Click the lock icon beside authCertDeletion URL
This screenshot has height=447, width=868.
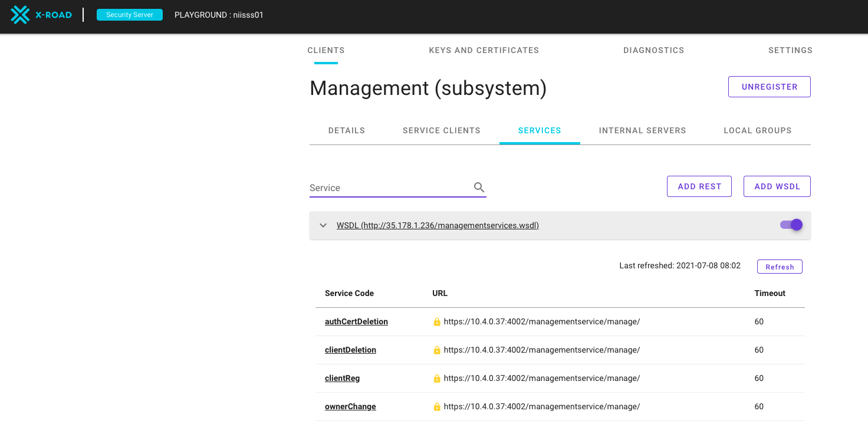click(x=437, y=321)
